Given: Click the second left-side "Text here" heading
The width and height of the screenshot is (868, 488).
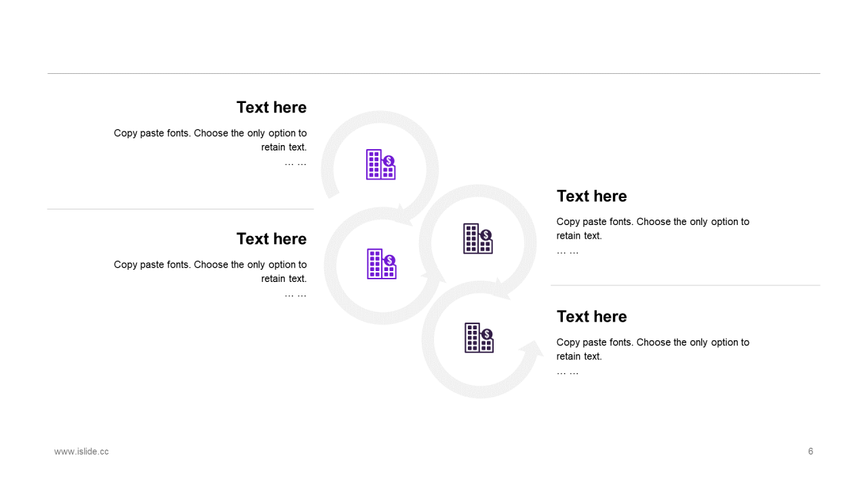Looking at the screenshot, I should click(271, 239).
